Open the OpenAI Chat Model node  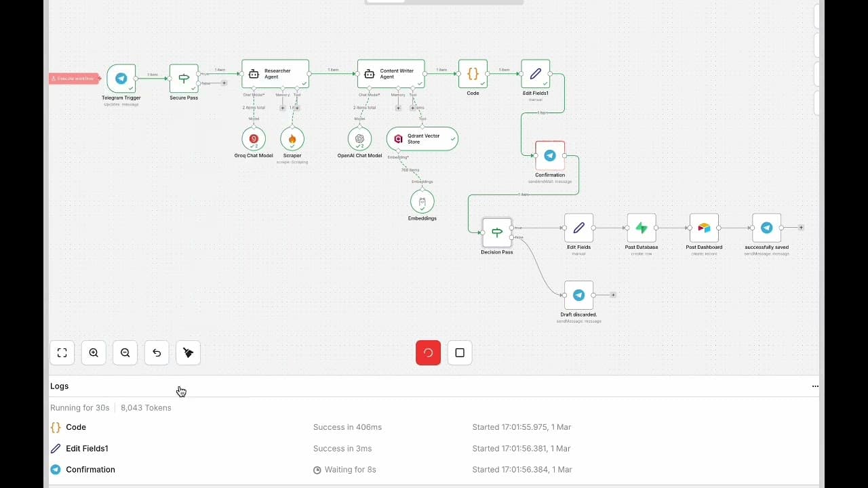359,139
